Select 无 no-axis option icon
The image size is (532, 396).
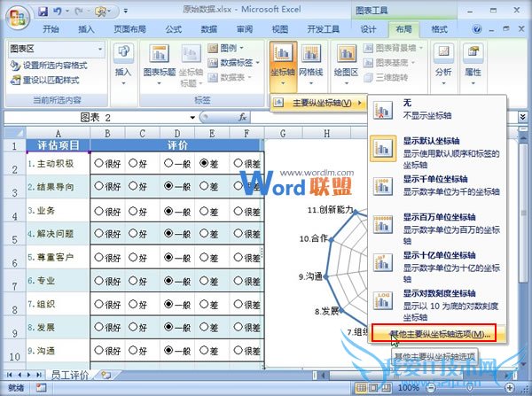pyautogui.click(x=382, y=110)
